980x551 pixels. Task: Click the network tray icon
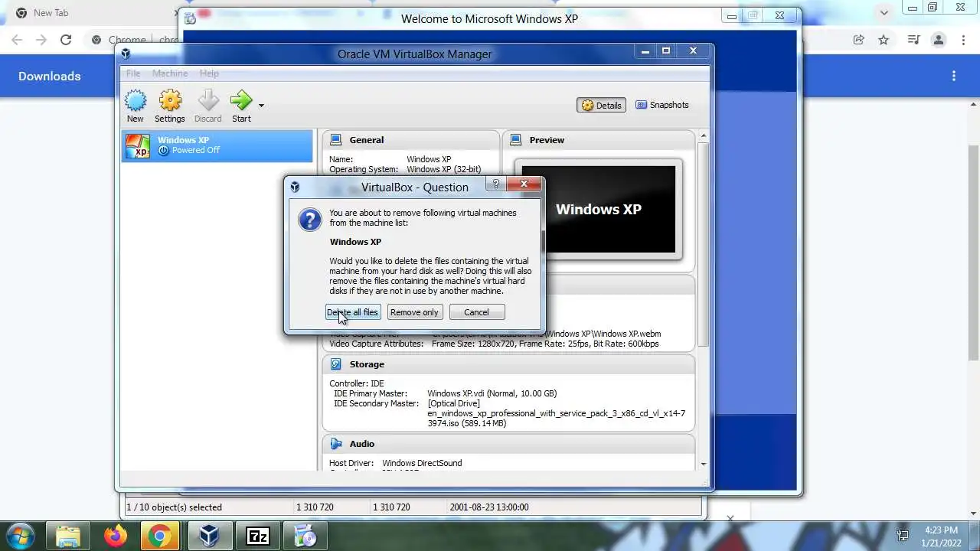(x=903, y=536)
